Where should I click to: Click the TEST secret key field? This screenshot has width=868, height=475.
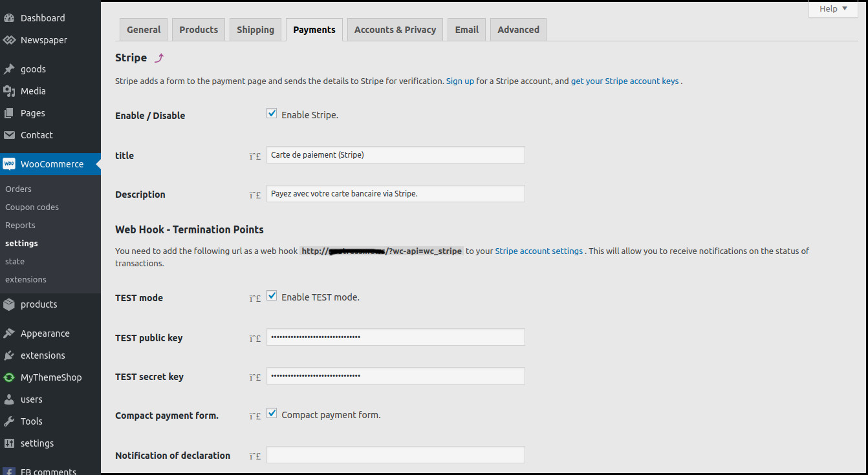(x=396, y=375)
